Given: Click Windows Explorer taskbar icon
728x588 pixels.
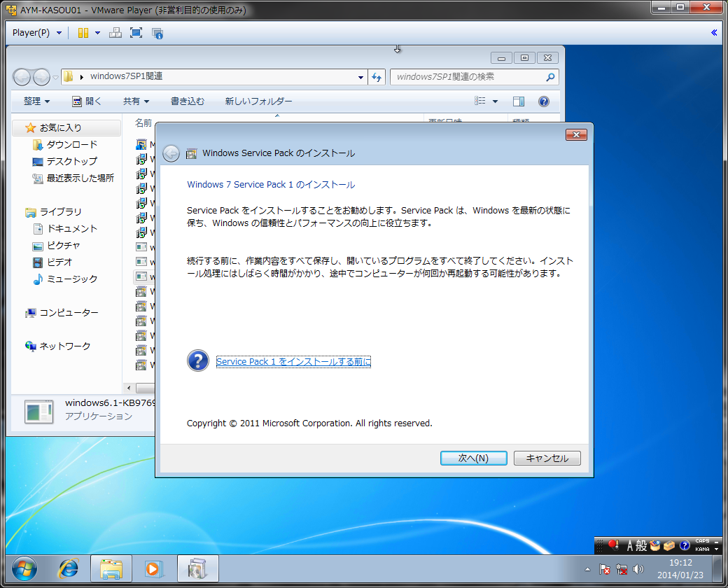Looking at the screenshot, I should coord(111,568).
